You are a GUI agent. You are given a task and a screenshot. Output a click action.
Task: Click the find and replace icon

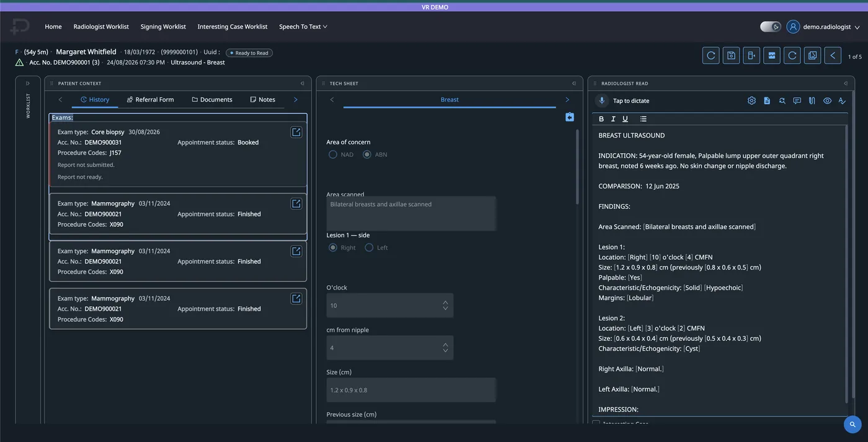click(782, 100)
